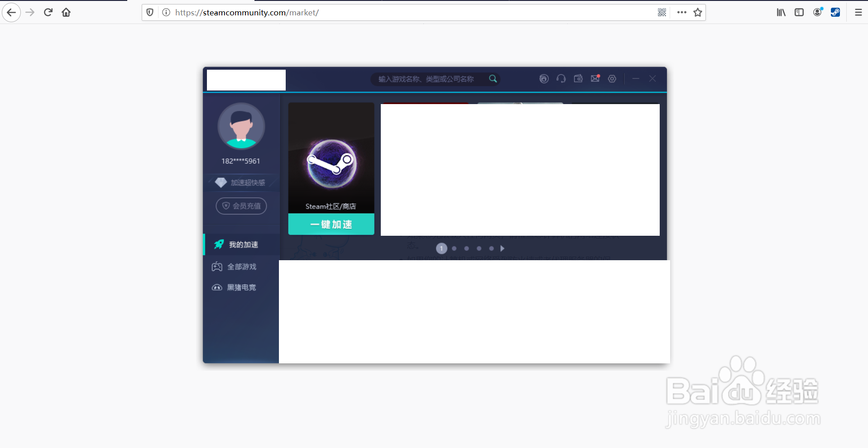Open page actions three-dots menu
The image size is (868, 448).
click(x=682, y=12)
